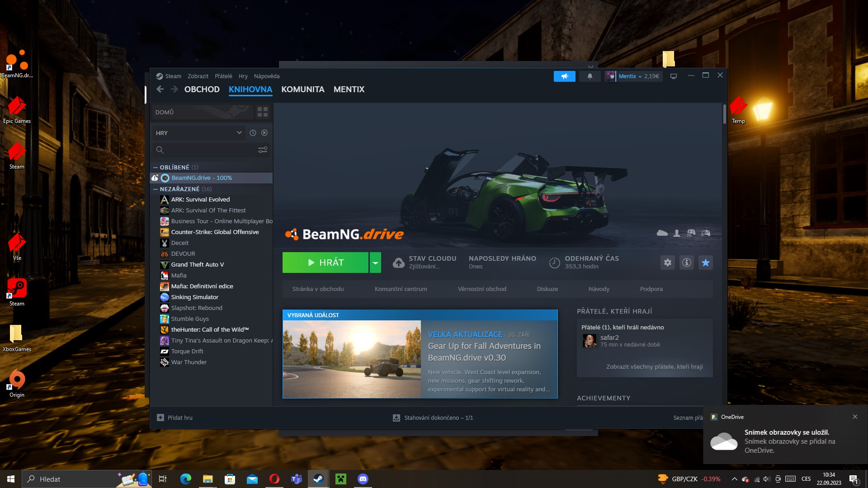Switch to KOMUNITA tab

click(303, 89)
